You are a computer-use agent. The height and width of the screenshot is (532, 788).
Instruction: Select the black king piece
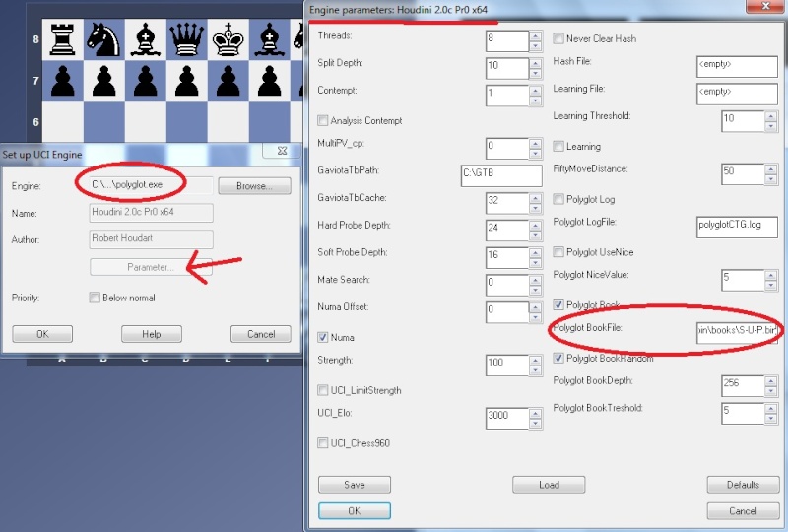228,39
